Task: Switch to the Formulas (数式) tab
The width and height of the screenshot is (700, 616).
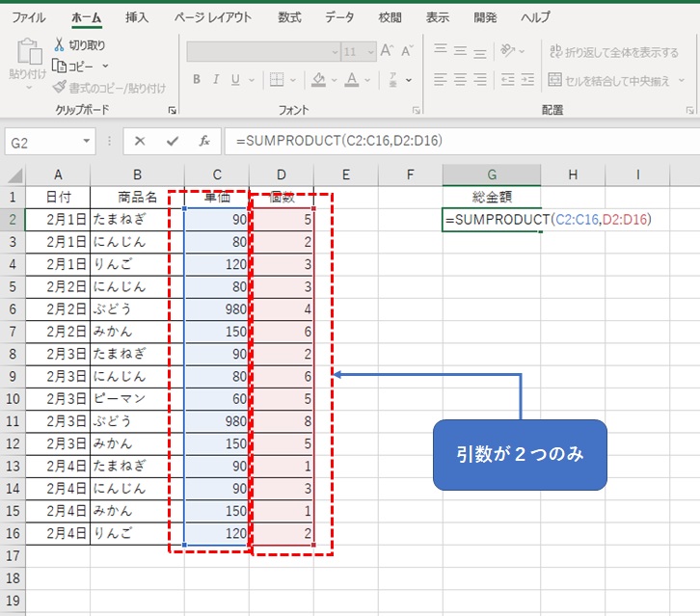Action: [x=289, y=18]
